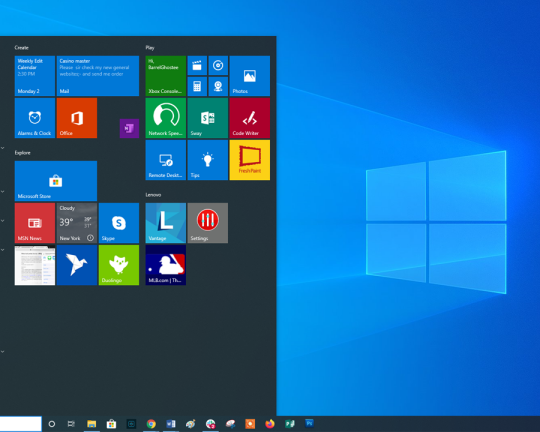Open the Camera webcam small tile
Screen dimensions: 540x432
click(x=218, y=86)
